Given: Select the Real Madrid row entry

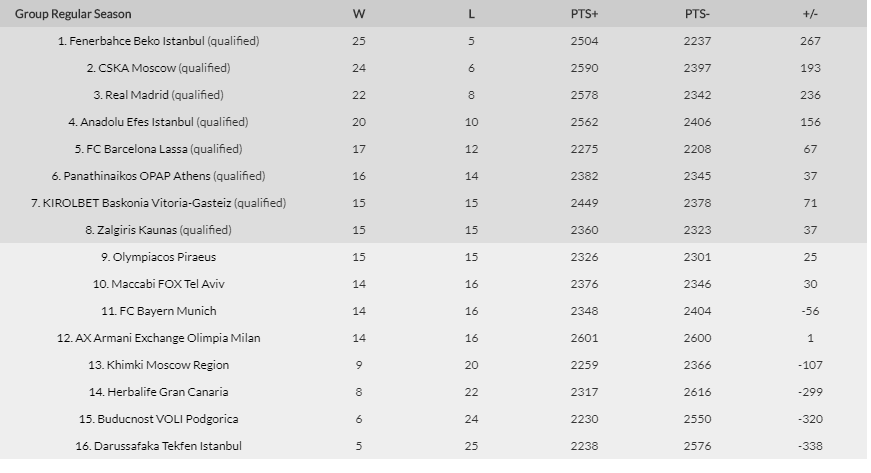Looking at the screenshot, I should pyautogui.click(x=138, y=95).
